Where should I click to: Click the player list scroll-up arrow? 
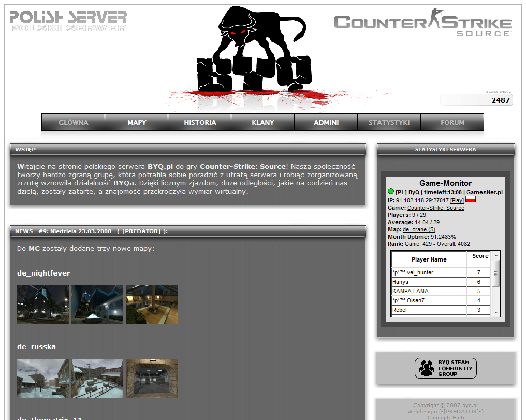coord(496,255)
